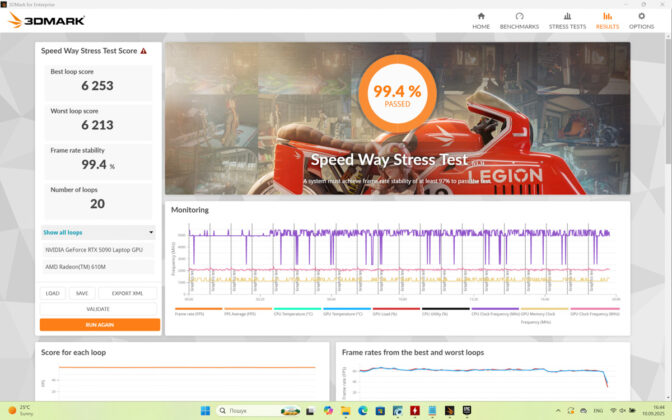Toggle GPU Clock Frequency legend series
The width and height of the screenshot is (672, 420).
[x=594, y=312]
